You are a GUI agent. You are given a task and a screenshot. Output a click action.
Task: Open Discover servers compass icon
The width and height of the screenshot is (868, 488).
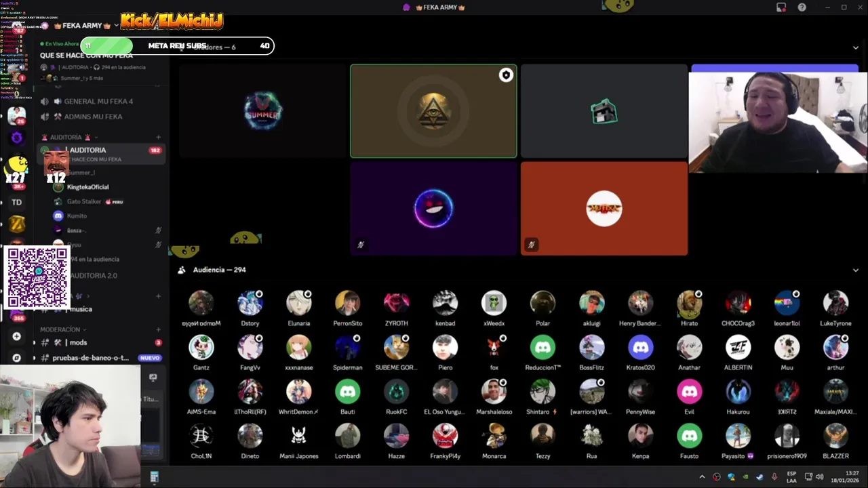tap(17, 358)
